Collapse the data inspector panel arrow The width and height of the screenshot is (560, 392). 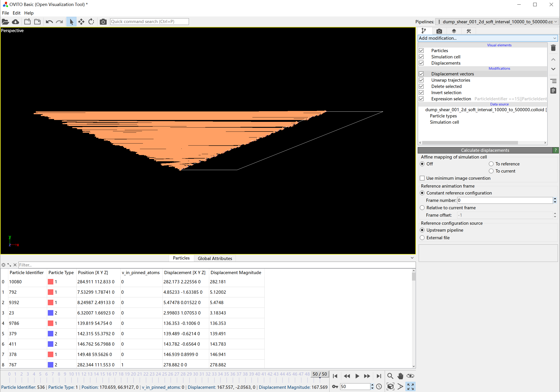tap(412, 258)
